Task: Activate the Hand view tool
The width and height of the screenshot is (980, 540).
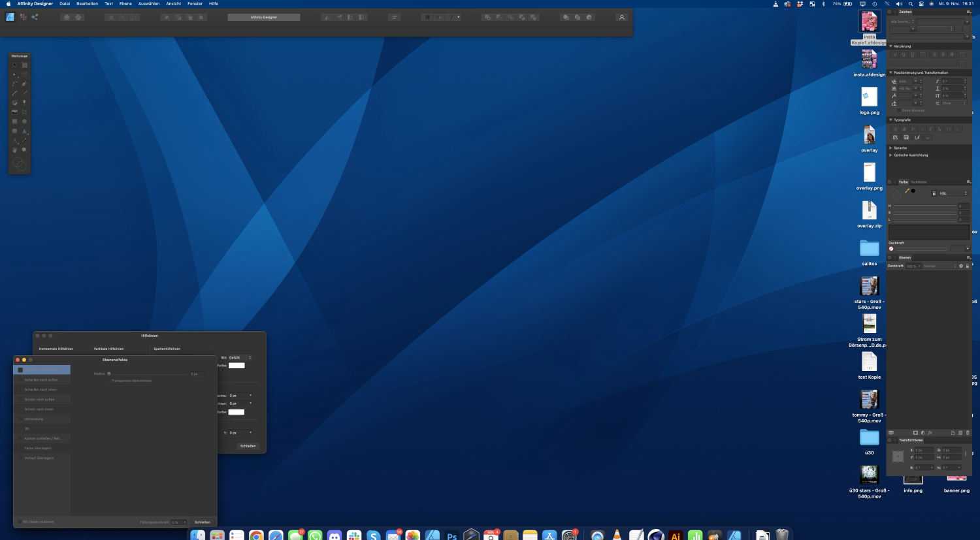Action: (x=14, y=150)
